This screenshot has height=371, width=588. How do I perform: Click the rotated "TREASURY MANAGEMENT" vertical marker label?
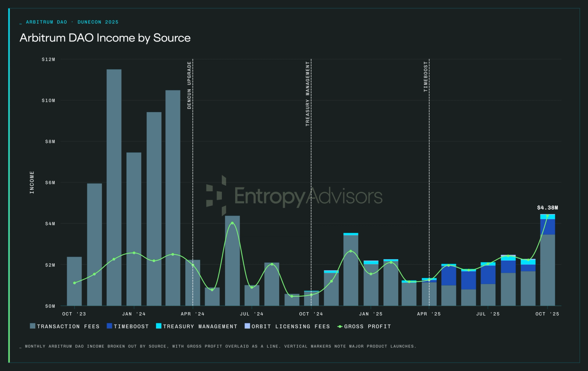point(308,94)
